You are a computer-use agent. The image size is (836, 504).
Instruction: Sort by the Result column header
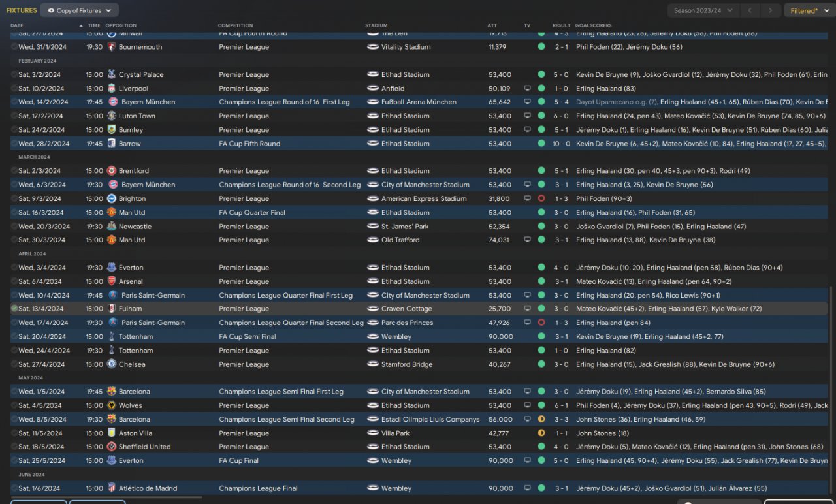tap(561, 25)
